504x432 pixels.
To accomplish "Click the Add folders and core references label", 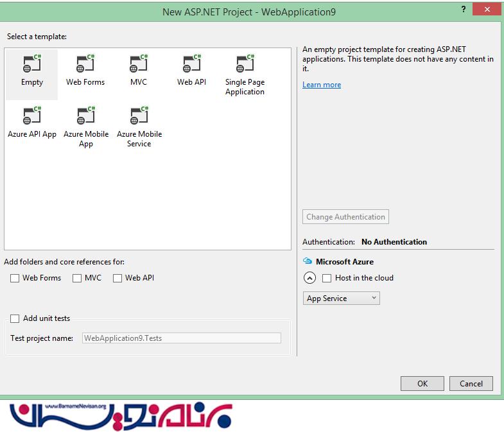I will coord(64,262).
